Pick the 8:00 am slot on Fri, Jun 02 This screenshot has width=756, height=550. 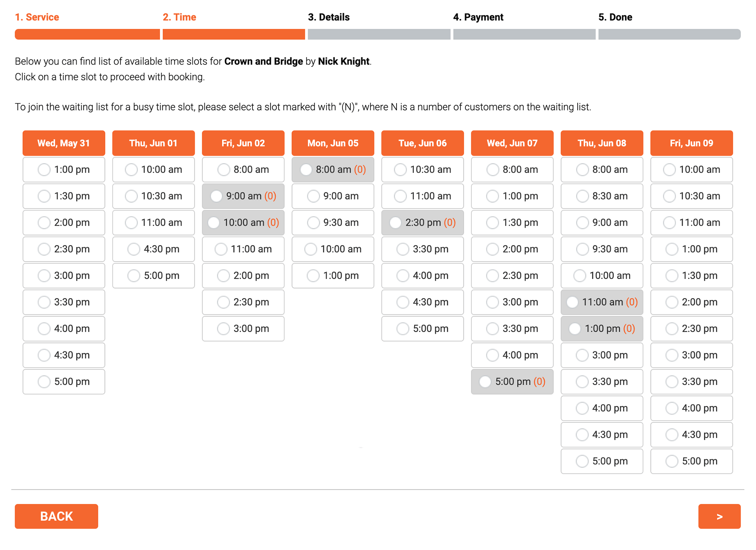click(x=243, y=169)
